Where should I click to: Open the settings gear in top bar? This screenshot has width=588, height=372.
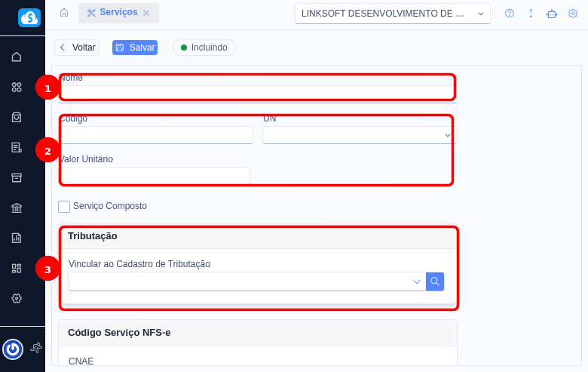(x=573, y=14)
